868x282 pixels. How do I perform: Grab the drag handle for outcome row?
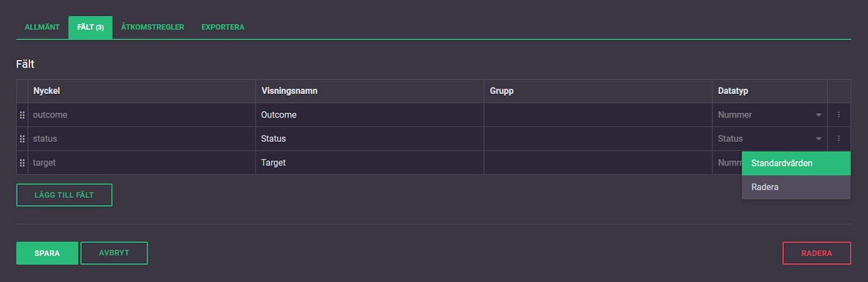pos(22,115)
